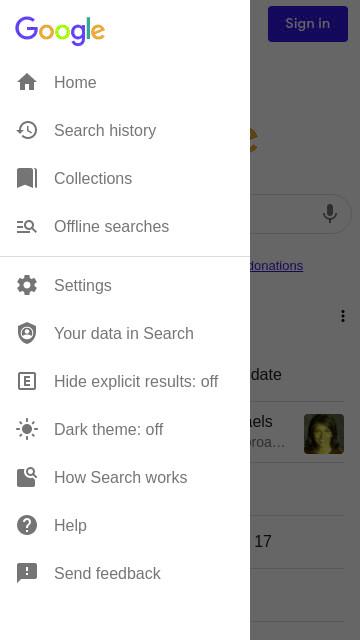
Task: Select the Offline searches icon
Action: 27,226
